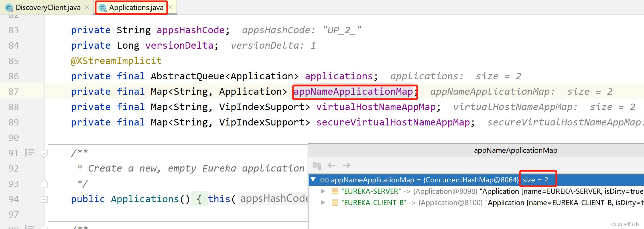Screen dimensions: 644x229
Task: Click the set-as-root icon in popup toolbar
Action: [317, 166]
